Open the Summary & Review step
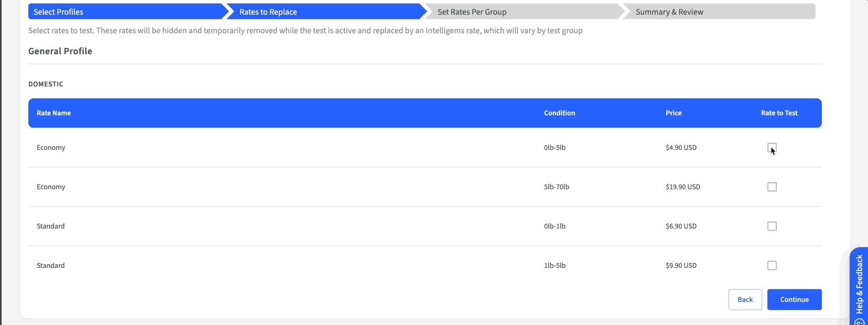The image size is (868, 325). pos(669,12)
